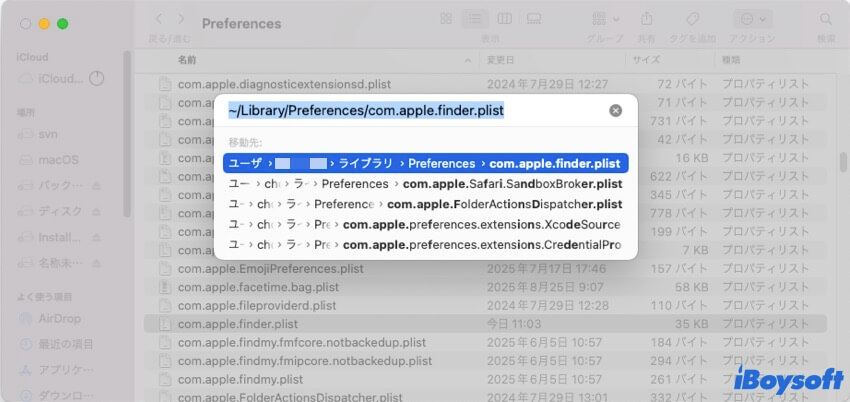
Task: Switch to gallery view in toolbar
Action: (x=535, y=19)
